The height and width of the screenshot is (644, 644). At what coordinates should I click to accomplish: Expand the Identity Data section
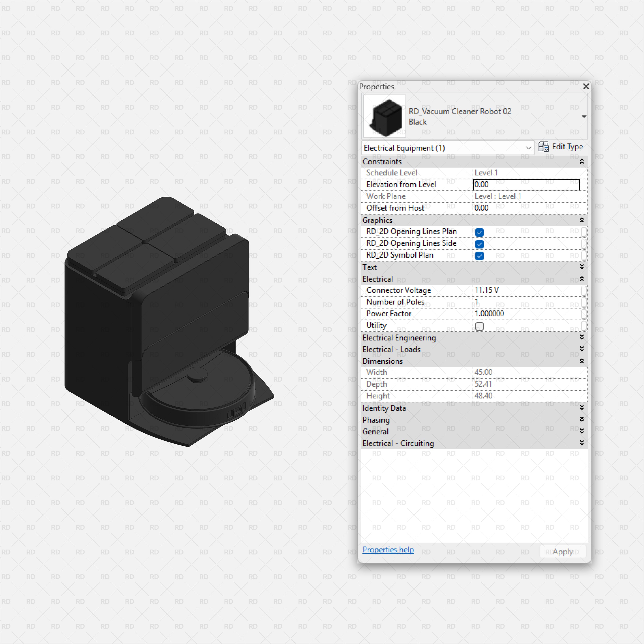click(582, 408)
